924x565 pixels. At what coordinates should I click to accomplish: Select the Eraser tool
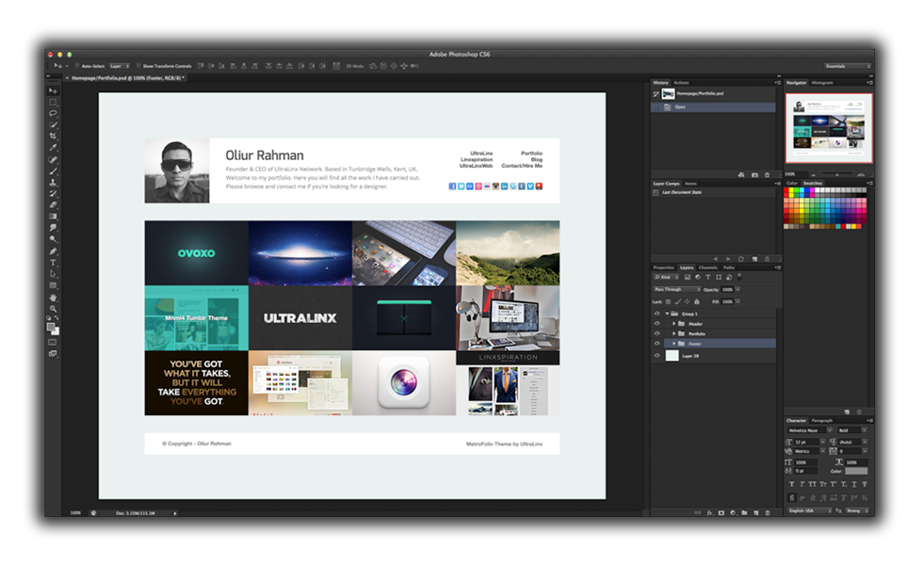[53, 205]
